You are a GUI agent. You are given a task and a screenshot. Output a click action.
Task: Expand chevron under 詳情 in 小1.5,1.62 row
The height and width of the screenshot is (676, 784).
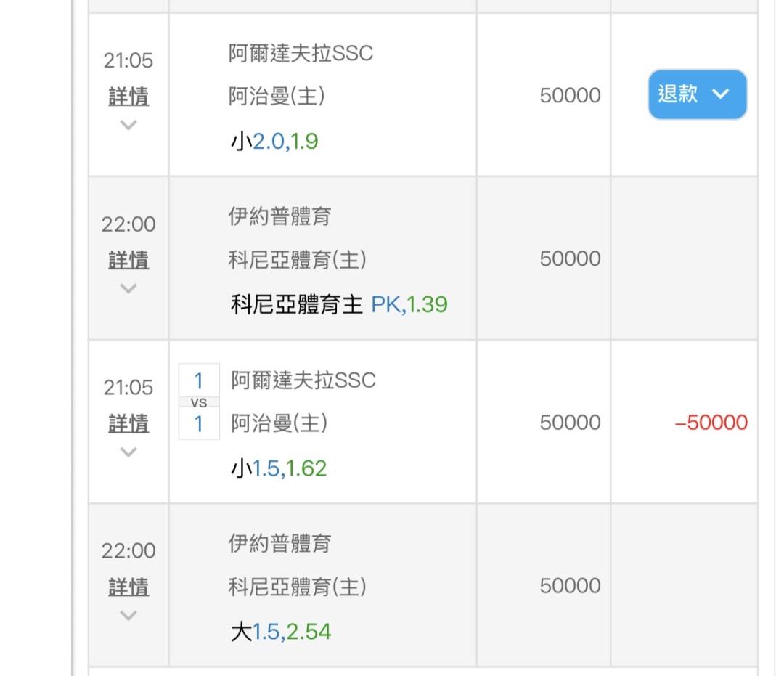pos(128,452)
